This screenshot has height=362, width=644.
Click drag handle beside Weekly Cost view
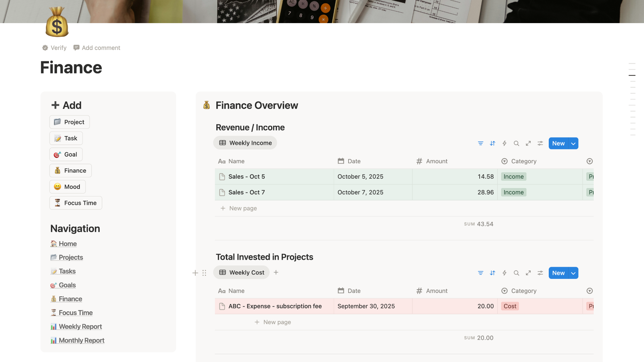pos(204,273)
